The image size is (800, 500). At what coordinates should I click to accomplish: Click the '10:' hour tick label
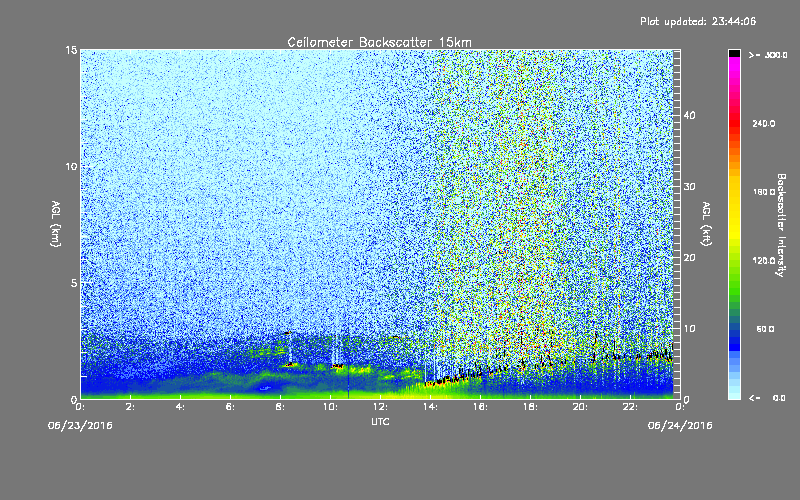(330, 407)
